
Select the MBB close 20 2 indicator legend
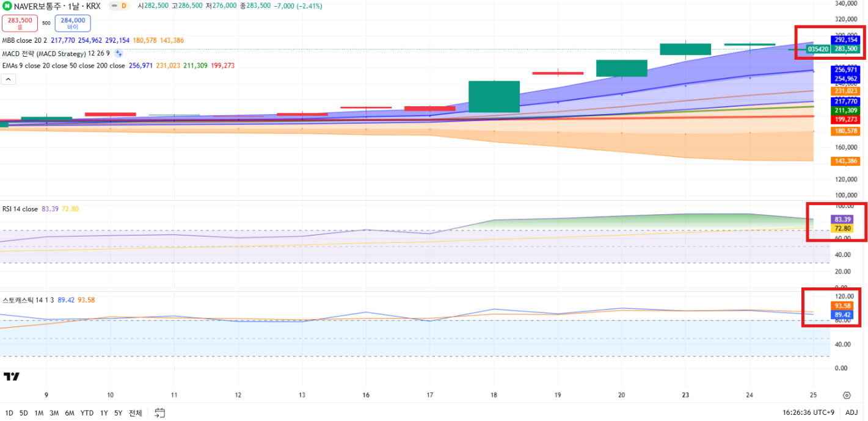[24, 40]
